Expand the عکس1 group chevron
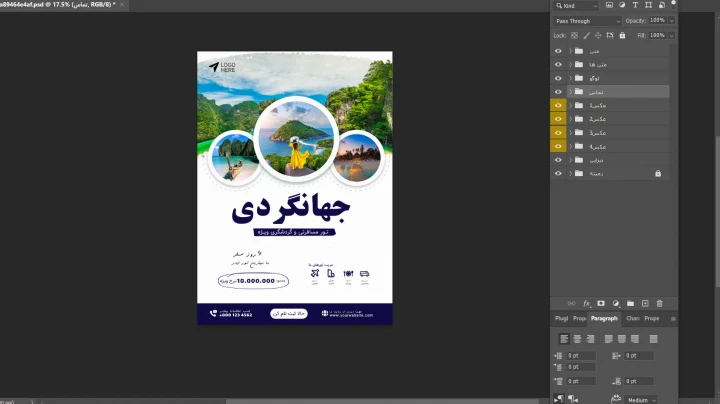This screenshot has height=404, width=720. point(570,106)
